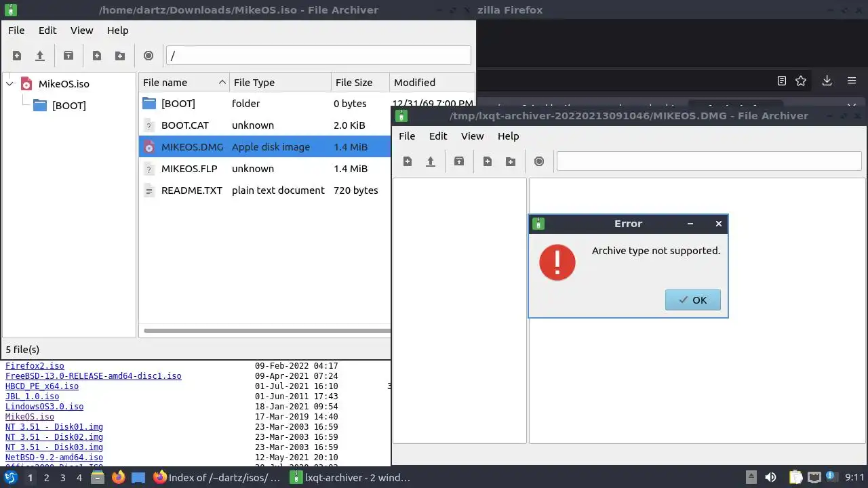Image resolution: width=868 pixels, height=488 pixels.
Task: Click Add file icon in MikeOS.iso window
Action: (x=97, y=56)
